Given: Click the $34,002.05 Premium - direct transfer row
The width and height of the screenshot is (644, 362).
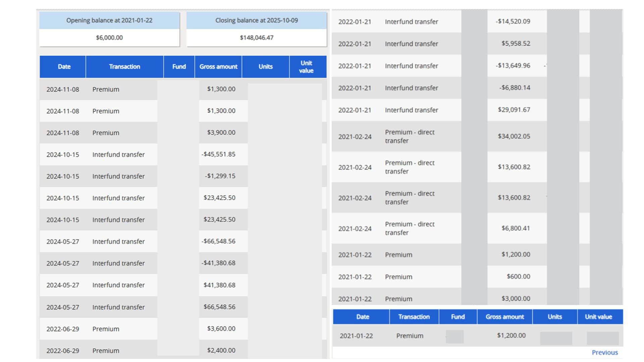Looking at the screenshot, I should click(409, 136).
